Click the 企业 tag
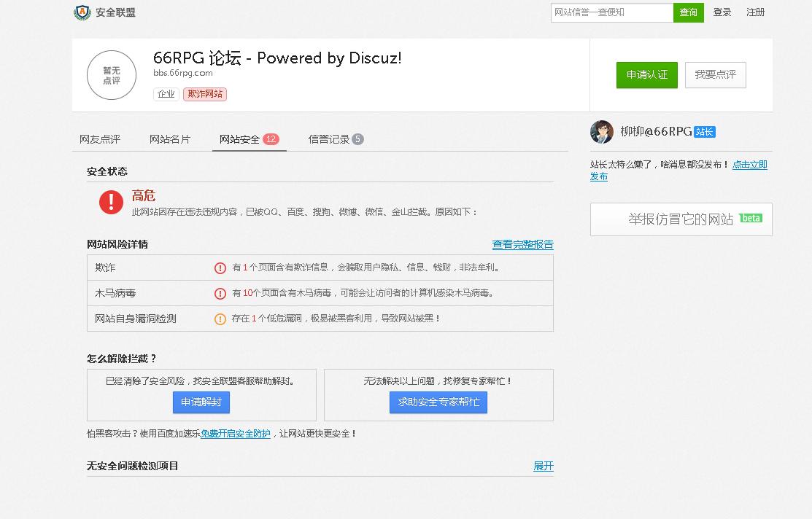Viewport: 812px width, 519px height. [166, 94]
